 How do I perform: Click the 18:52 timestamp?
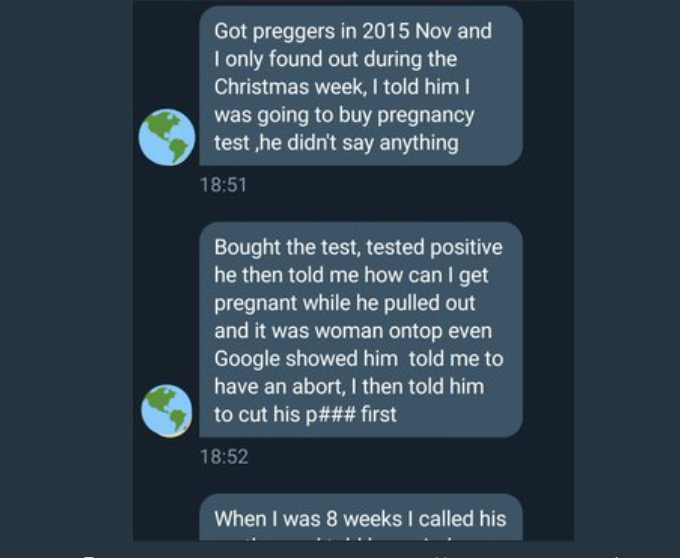pyautogui.click(x=224, y=457)
